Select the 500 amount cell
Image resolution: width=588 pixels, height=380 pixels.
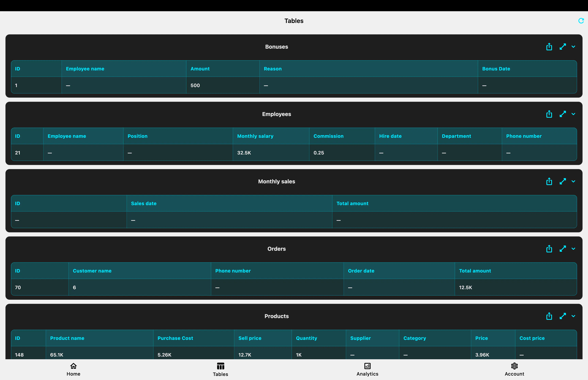(x=223, y=85)
